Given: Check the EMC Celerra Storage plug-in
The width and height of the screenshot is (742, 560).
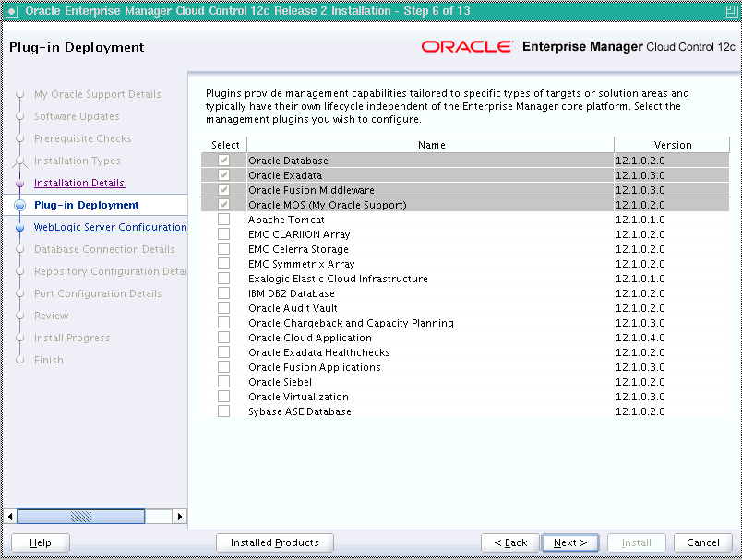Looking at the screenshot, I should point(224,249).
